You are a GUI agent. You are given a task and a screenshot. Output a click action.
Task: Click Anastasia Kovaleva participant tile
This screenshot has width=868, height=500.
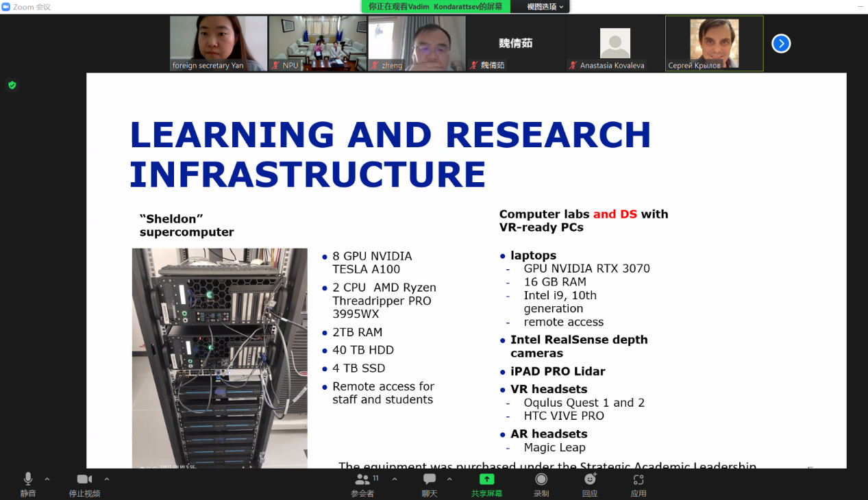click(x=615, y=43)
